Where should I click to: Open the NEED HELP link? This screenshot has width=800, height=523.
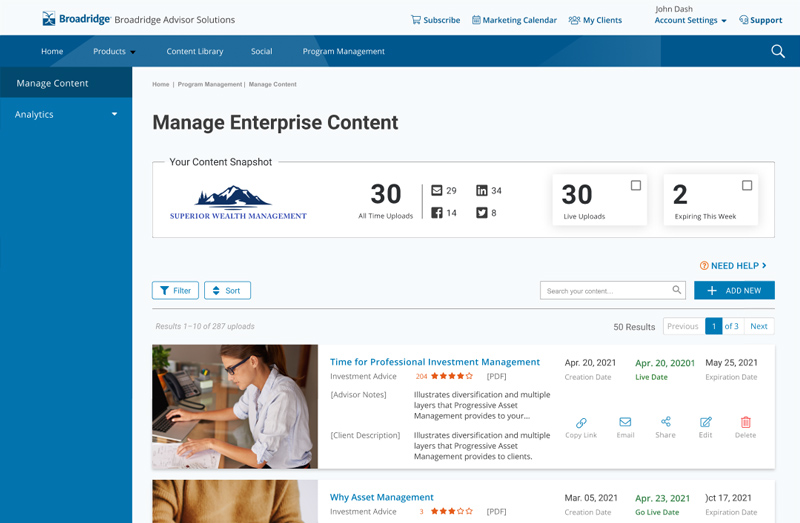(733, 266)
